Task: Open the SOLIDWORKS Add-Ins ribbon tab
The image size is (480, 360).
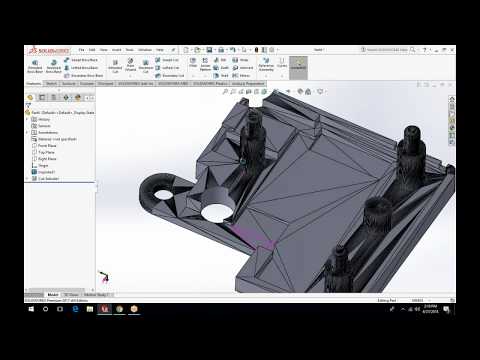Action: pos(136,84)
